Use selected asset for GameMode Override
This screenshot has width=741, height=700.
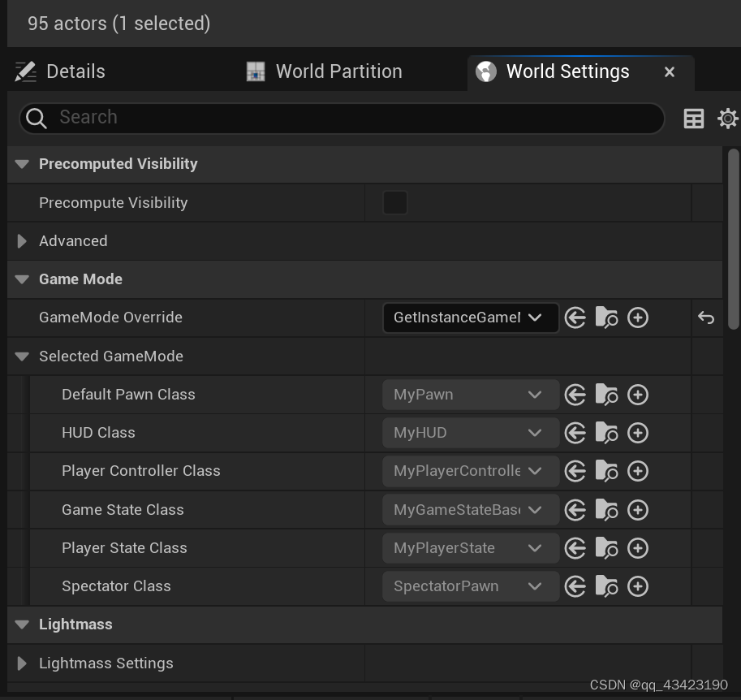click(575, 318)
